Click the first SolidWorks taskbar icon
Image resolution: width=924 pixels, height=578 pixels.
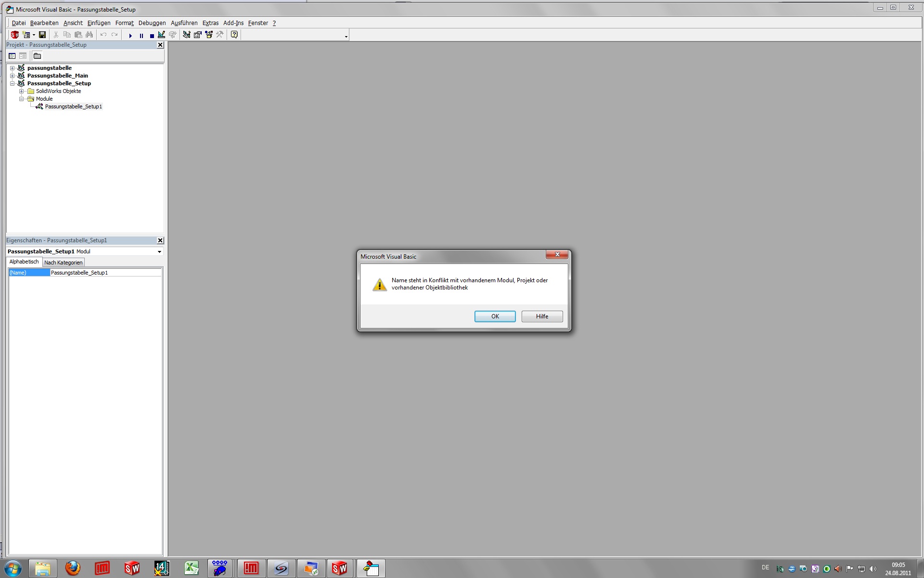(132, 568)
